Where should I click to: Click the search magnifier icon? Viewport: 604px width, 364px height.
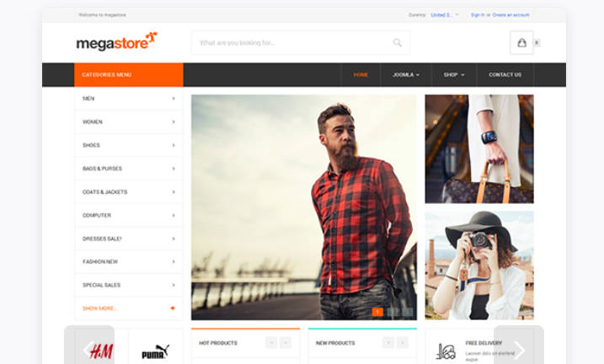(397, 43)
